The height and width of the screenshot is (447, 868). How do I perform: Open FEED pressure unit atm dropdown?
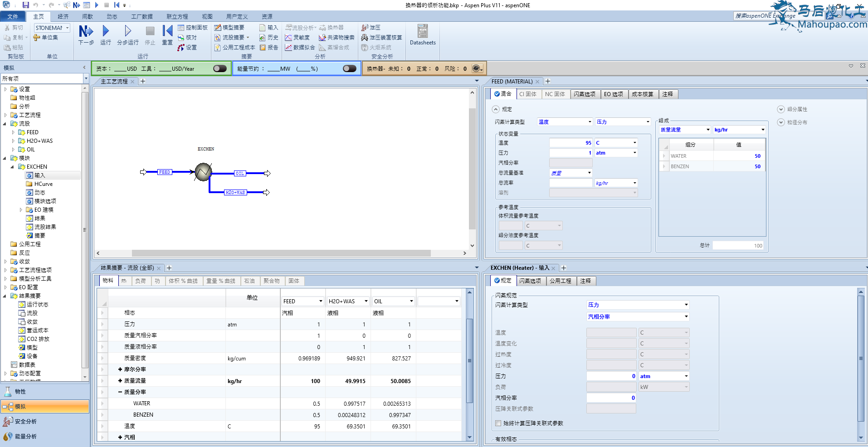(x=635, y=153)
